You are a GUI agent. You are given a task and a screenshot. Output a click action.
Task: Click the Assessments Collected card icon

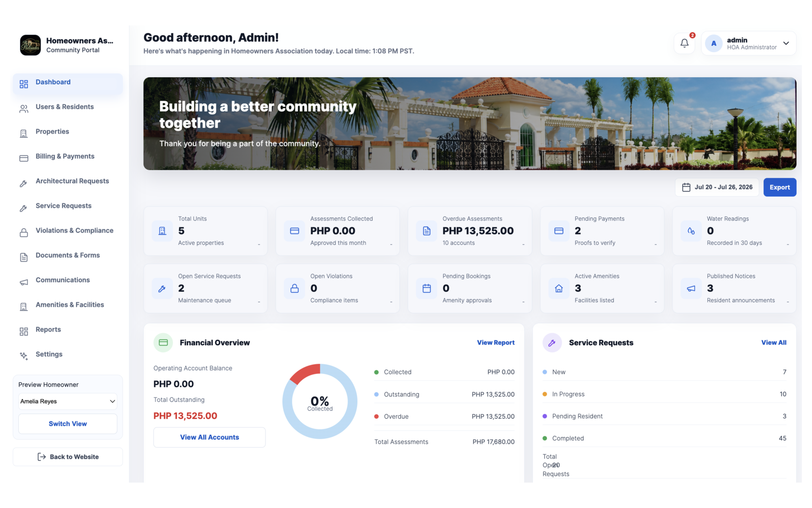pos(294,231)
